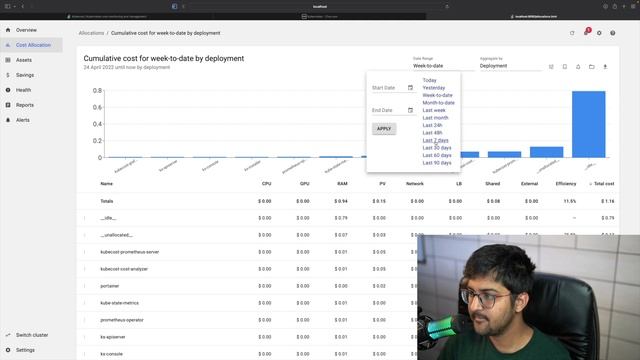Sort by the RAM column header

click(x=342, y=184)
